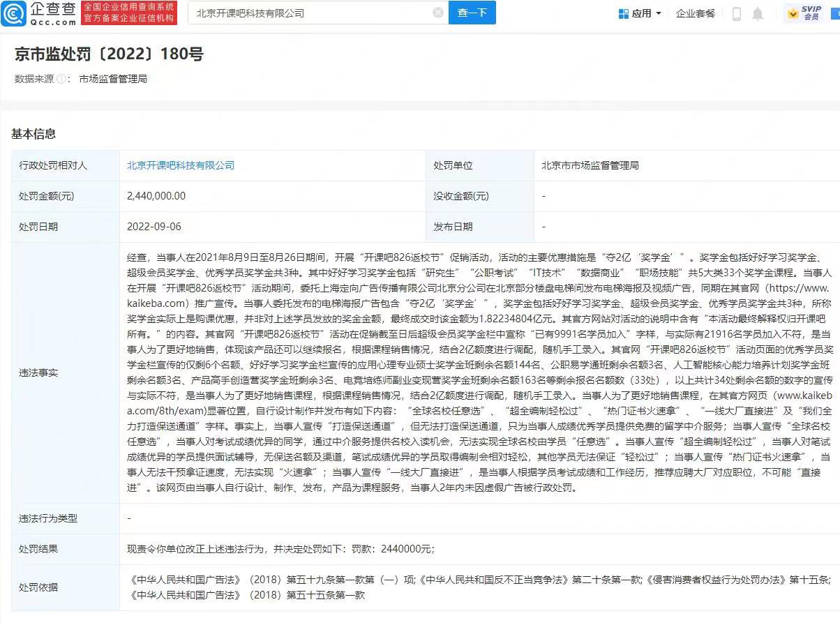Click the 违法行为类型 label cell

[66, 518]
